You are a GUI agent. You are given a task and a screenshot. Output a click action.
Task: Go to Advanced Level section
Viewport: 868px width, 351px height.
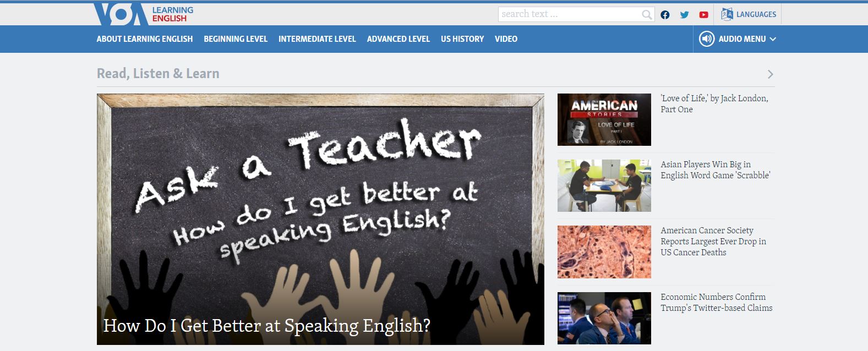[x=398, y=39]
